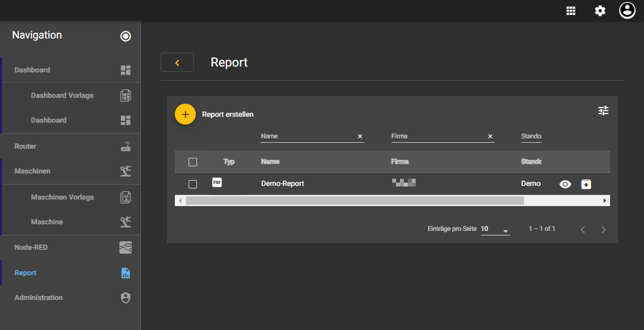Tick the select-all checkbox in table header
The image size is (644, 330).
pyautogui.click(x=192, y=162)
